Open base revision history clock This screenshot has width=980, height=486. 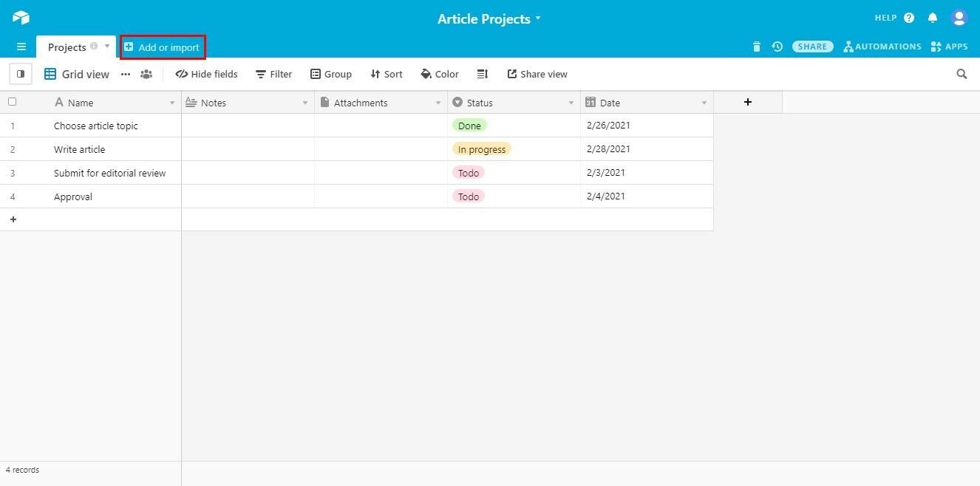[777, 47]
